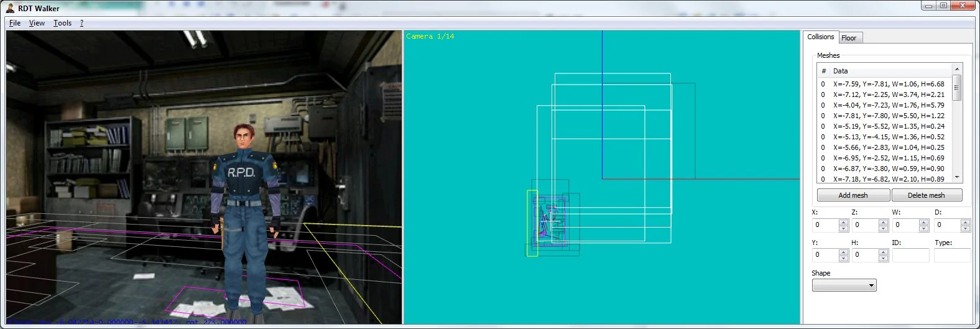Click the mesh list scrollbar thumb
This screenshot has height=329, width=980.
pos(957,88)
